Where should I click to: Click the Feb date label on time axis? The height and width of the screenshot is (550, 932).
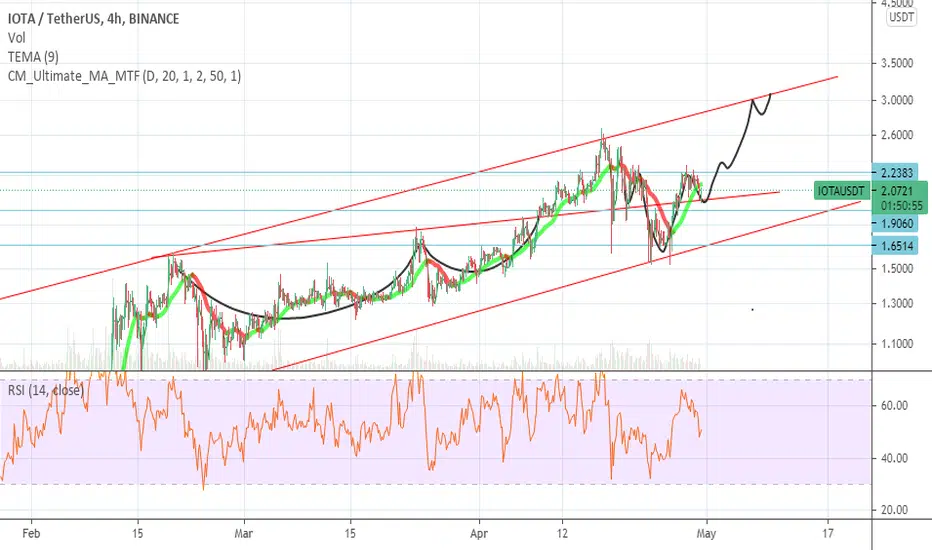[x=31, y=534]
